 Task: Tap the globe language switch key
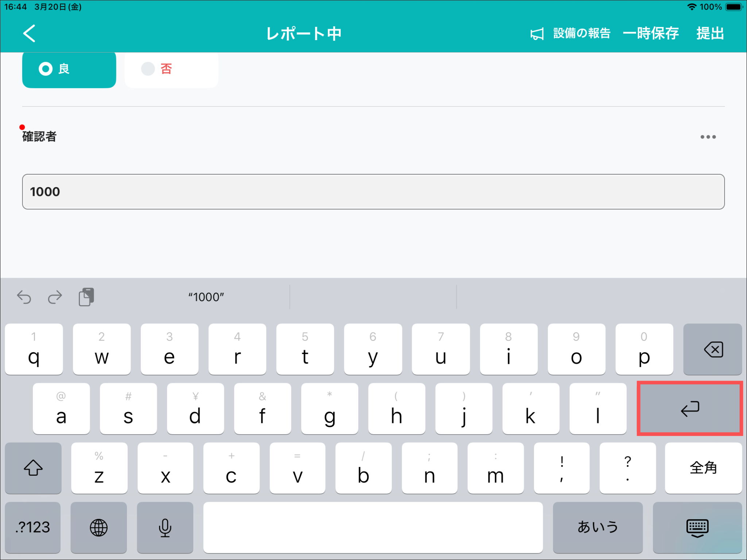[98, 527]
